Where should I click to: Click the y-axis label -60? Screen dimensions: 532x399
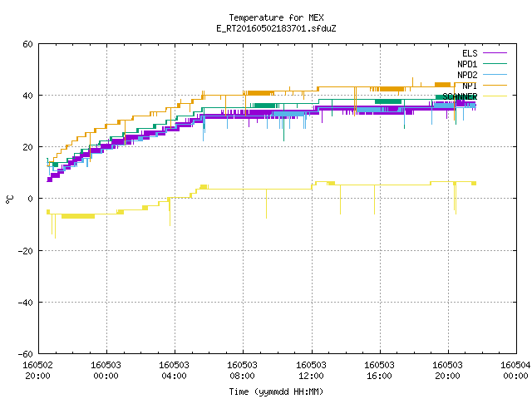click(26, 354)
